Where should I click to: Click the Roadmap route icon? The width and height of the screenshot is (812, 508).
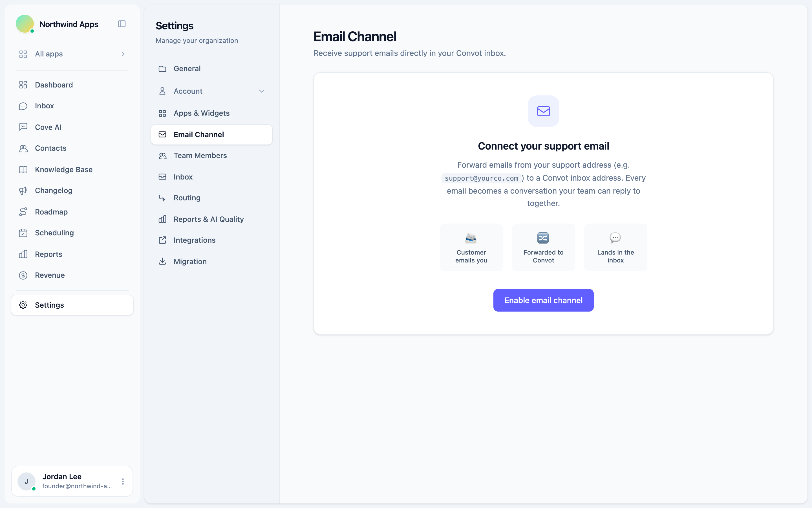coord(23,212)
